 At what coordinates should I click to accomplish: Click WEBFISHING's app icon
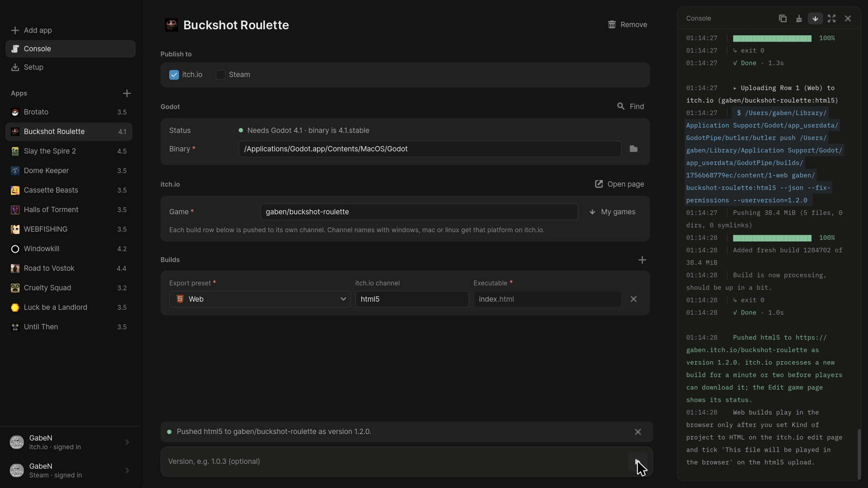(x=15, y=229)
